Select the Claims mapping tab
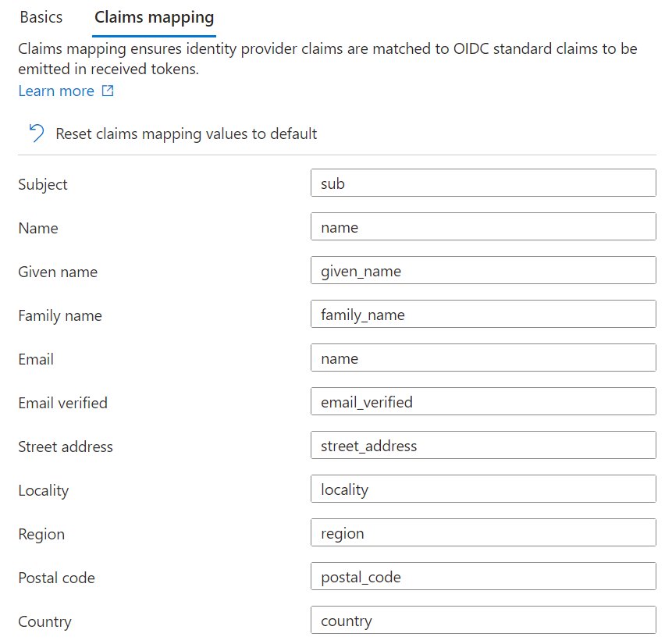 (154, 17)
